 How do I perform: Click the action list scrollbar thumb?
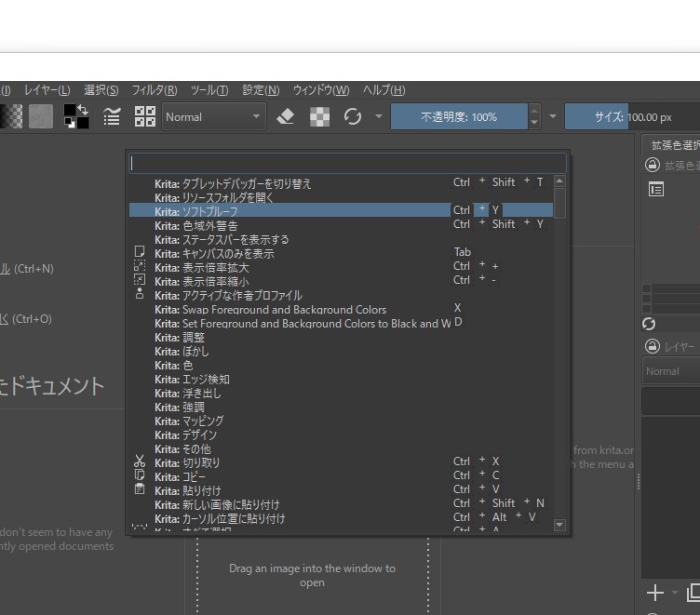(x=559, y=203)
